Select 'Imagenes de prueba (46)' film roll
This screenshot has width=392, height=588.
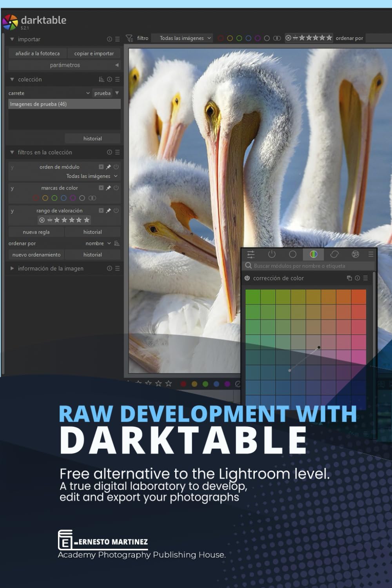(x=64, y=104)
